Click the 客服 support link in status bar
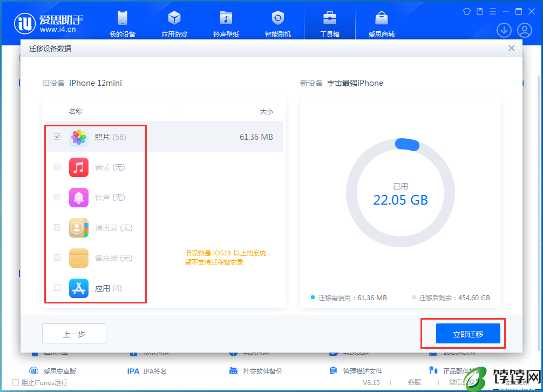 (415, 382)
